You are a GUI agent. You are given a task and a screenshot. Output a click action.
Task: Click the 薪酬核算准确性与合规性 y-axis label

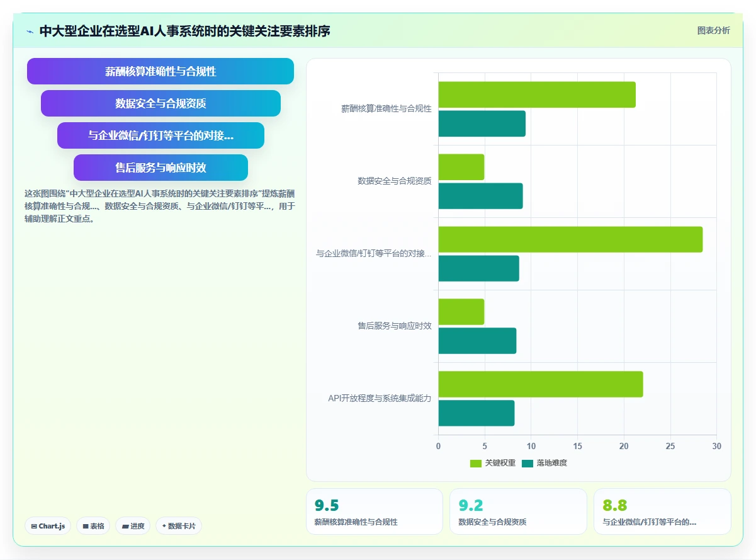click(x=386, y=109)
